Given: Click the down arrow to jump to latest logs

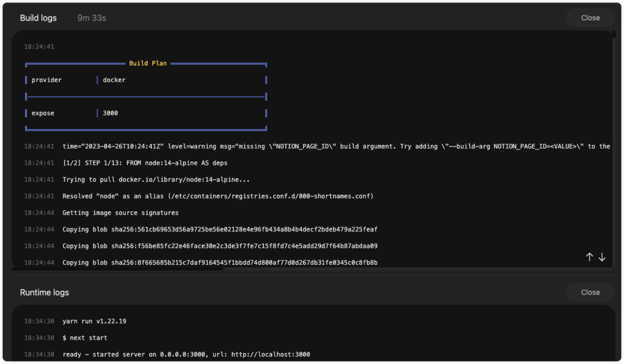Looking at the screenshot, I should 602,257.
